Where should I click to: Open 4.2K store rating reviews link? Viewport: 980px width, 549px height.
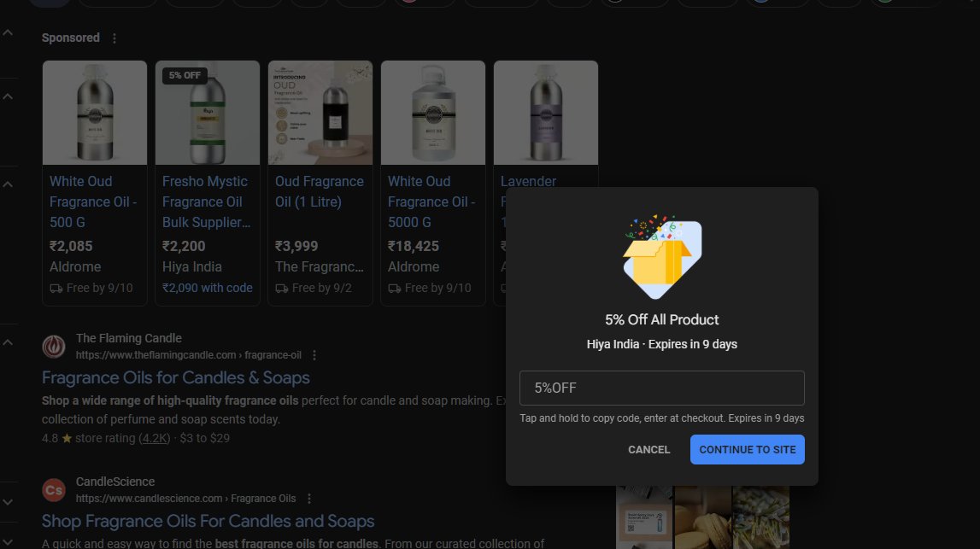pos(155,439)
